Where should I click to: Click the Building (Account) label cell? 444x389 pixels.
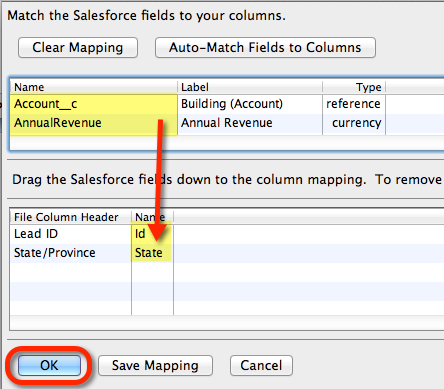point(250,104)
